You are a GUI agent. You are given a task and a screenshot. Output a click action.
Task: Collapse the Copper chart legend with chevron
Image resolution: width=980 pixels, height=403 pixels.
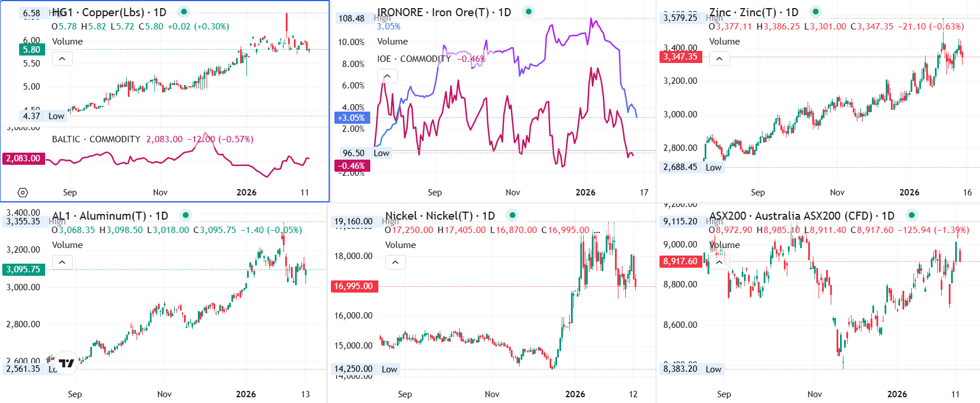click(62, 58)
